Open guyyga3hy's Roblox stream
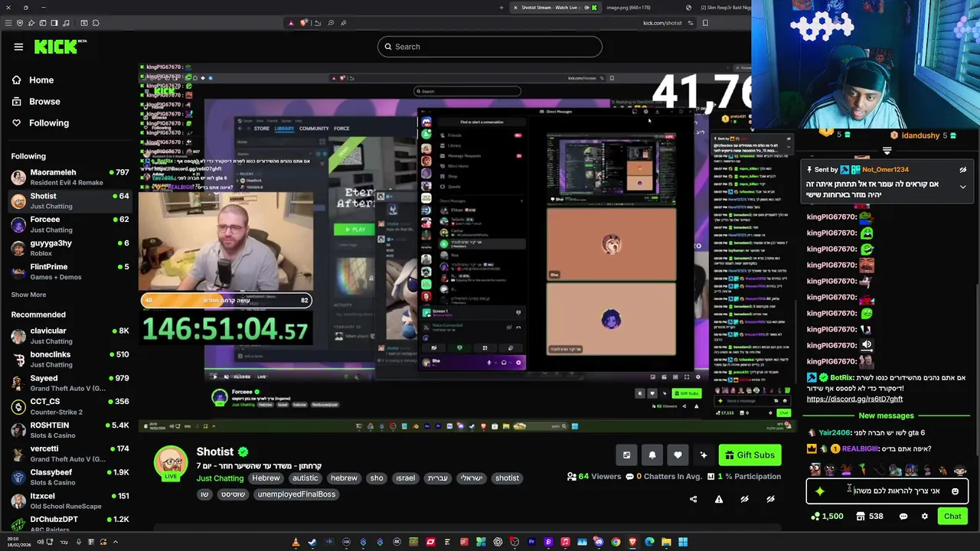 [x=70, y=248]
